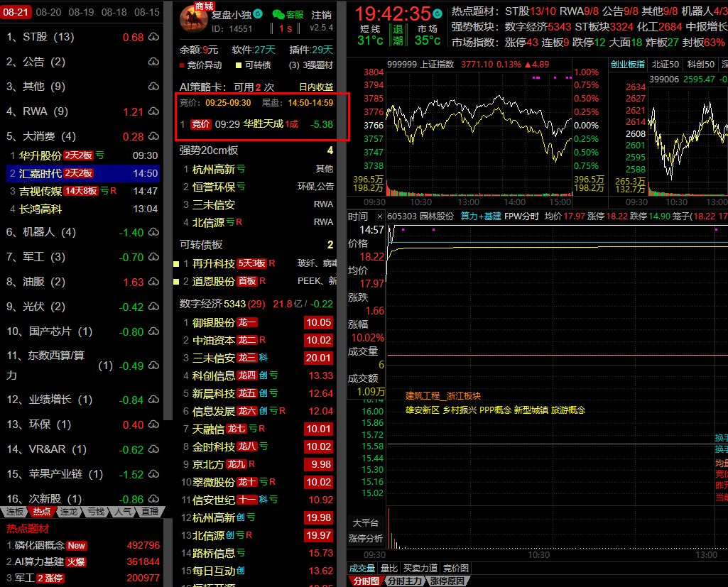Switch to the 08-19 date tab
This screenshot has height=587, width=728.
[x=81, y=12]
